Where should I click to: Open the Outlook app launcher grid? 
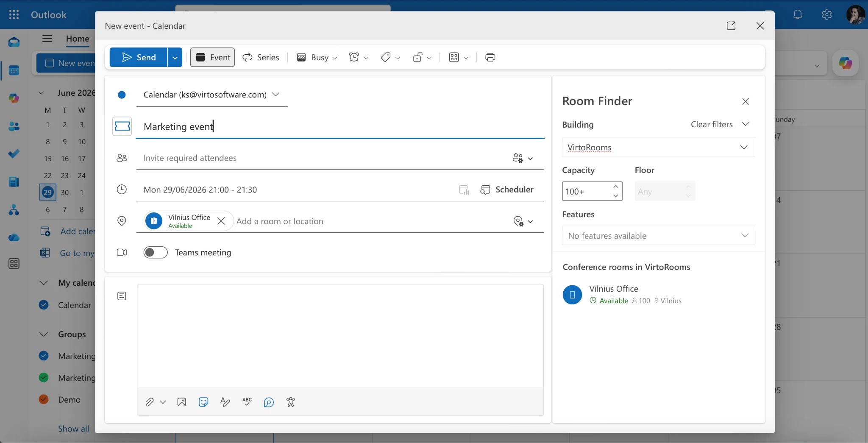coord(14,15)
